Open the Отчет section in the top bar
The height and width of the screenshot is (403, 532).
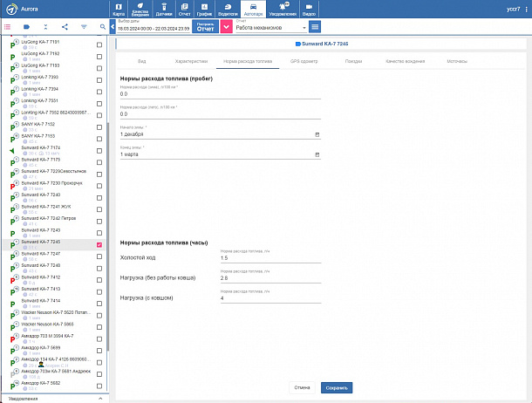(x=184, y=9)
